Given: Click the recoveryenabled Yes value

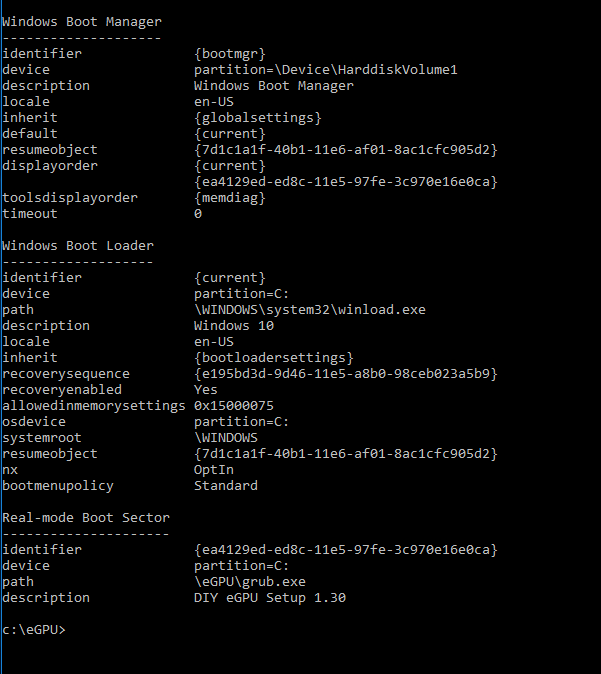Looking at the screenshot, I should (x=205, y=390).
